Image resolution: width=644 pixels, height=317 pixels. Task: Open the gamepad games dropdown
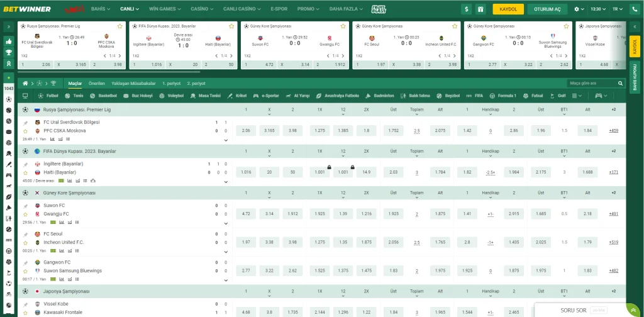tap(601, 96)
